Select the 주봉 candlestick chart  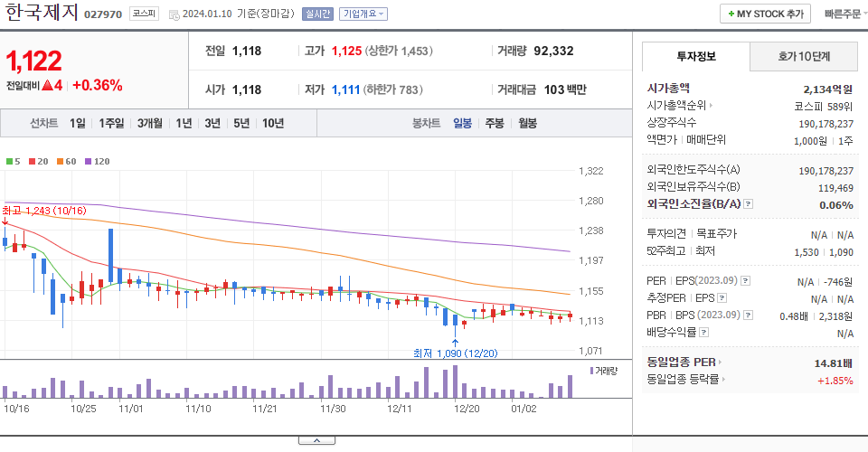click(x=495, y=123)
